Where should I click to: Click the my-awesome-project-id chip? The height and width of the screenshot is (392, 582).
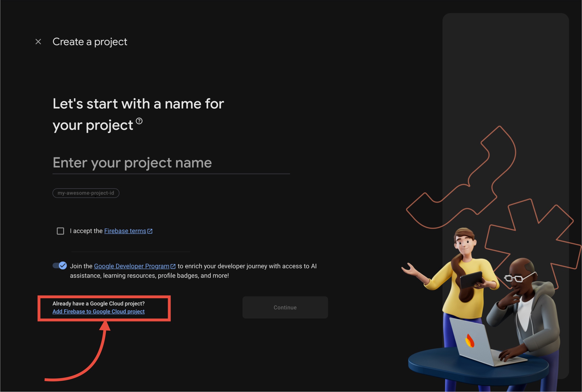[x=86, y=193]
